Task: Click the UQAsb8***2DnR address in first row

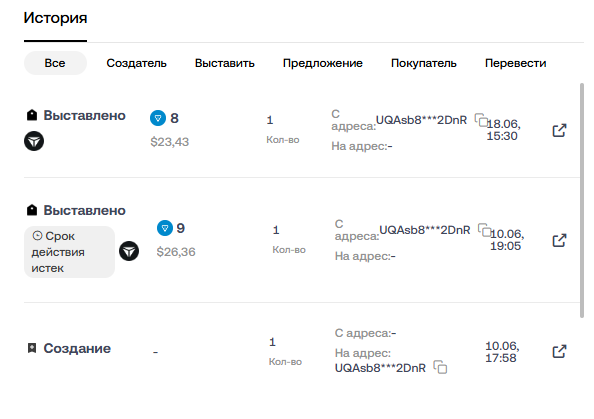Action: (x=421, y=120)
